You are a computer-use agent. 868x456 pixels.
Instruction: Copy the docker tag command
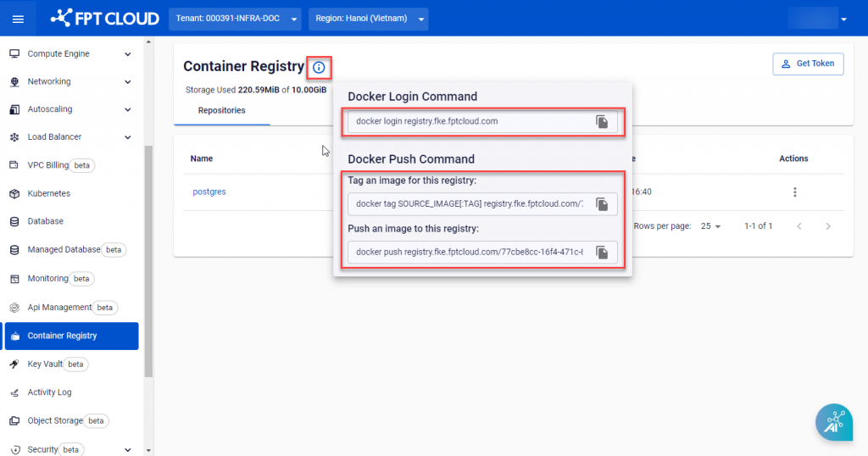click(x=602, y=204)
